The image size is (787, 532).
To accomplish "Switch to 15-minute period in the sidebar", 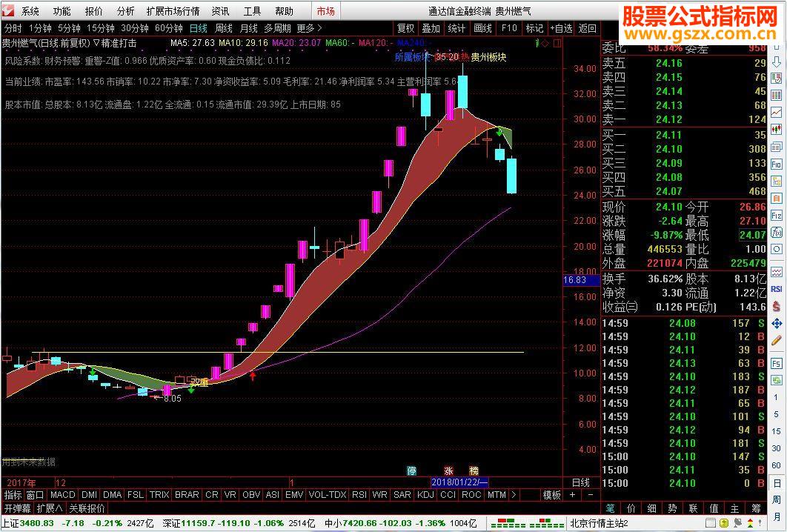I will pos(776,431).
